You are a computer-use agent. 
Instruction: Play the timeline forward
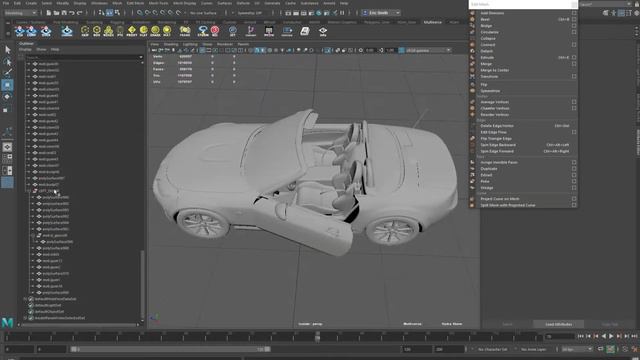611,336
